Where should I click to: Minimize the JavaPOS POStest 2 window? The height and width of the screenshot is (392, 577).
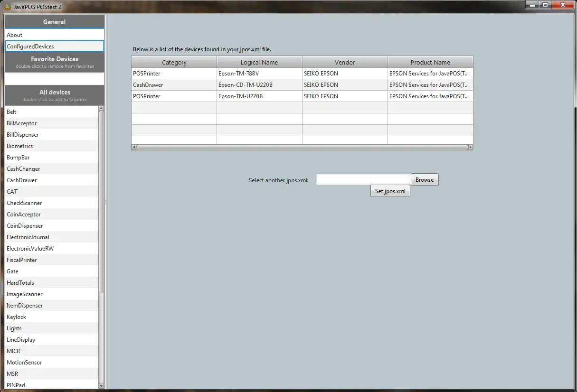coord(531,5)
